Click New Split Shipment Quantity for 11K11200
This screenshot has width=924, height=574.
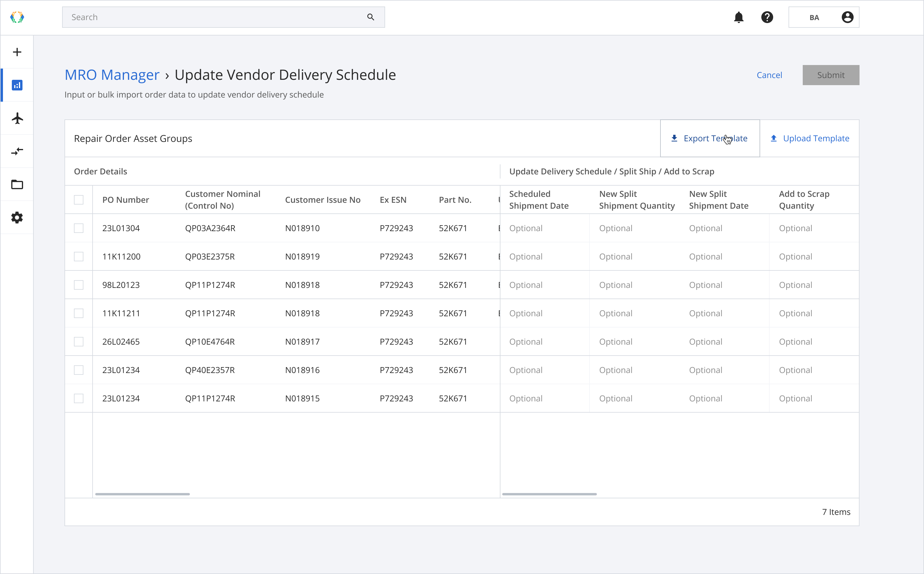(x=634, y=257)
